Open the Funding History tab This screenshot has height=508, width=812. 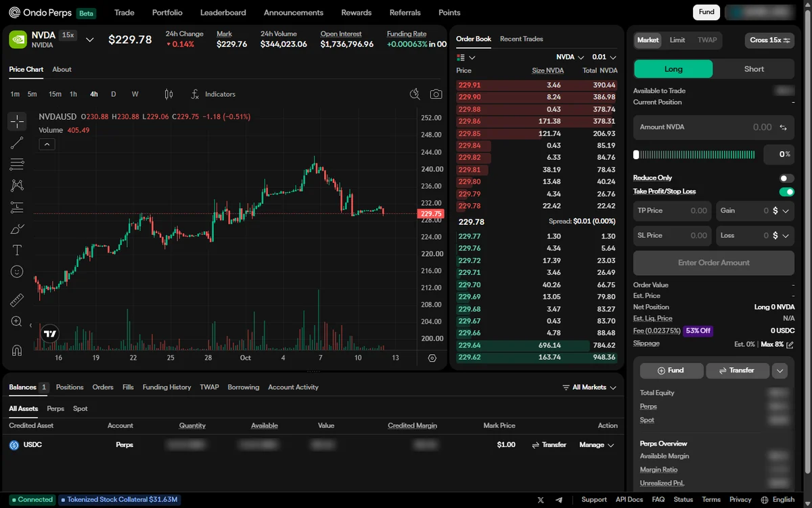coord(166,387)
